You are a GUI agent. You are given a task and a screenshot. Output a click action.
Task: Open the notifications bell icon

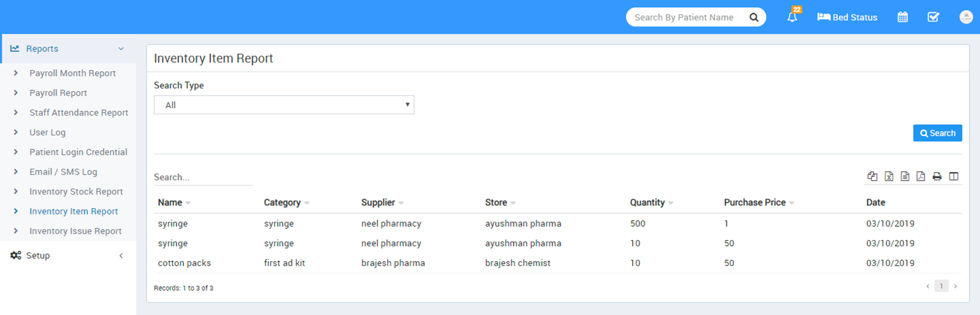pos(792,17)
